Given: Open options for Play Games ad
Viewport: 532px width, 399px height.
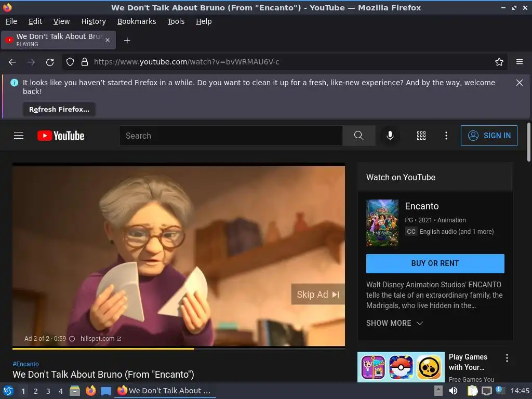Looking at the screenshot, I should [507, 358].
